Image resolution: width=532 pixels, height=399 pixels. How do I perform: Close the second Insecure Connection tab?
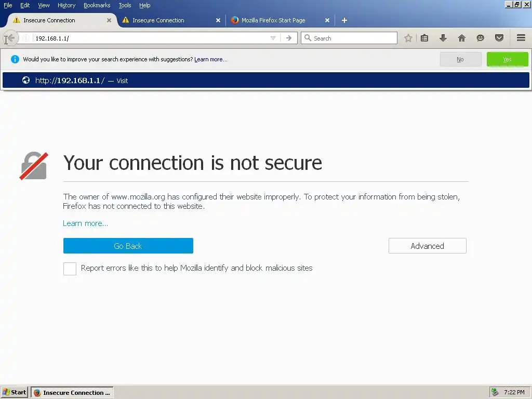(x=218, y=20)
